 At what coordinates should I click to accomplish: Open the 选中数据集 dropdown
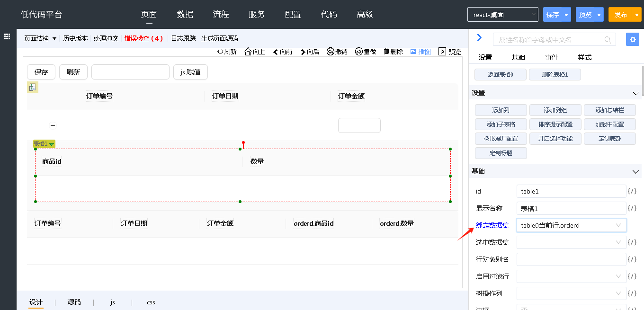[x=572, y=242]
